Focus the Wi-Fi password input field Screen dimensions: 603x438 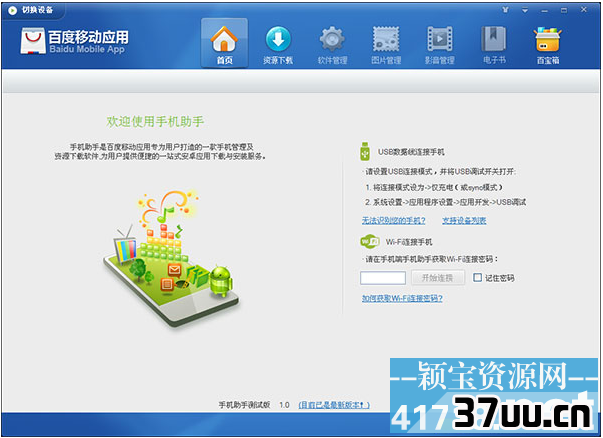[x=383, y=278]
